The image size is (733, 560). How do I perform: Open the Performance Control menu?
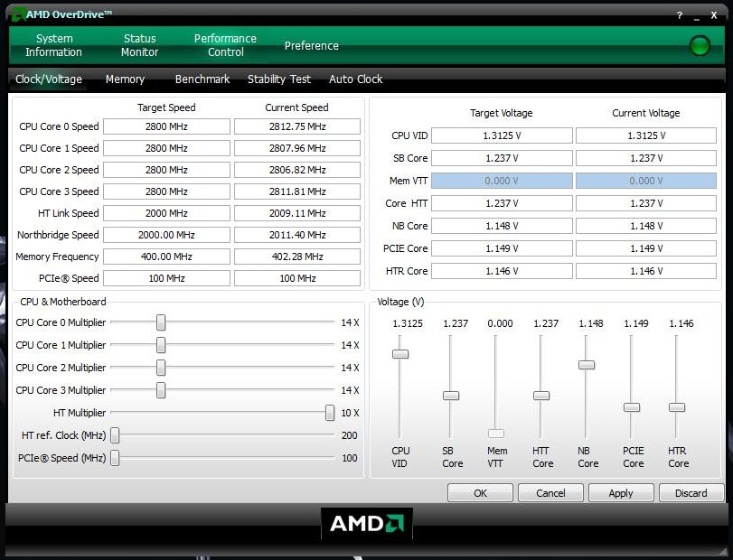tap(225, 45)
